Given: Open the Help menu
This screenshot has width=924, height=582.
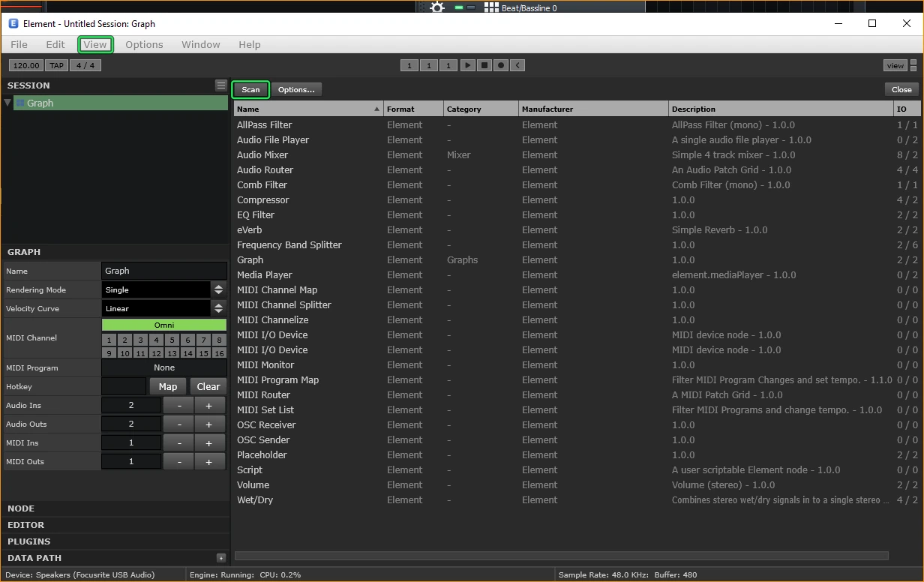Looking at the screenshot, I should point(250,44).
